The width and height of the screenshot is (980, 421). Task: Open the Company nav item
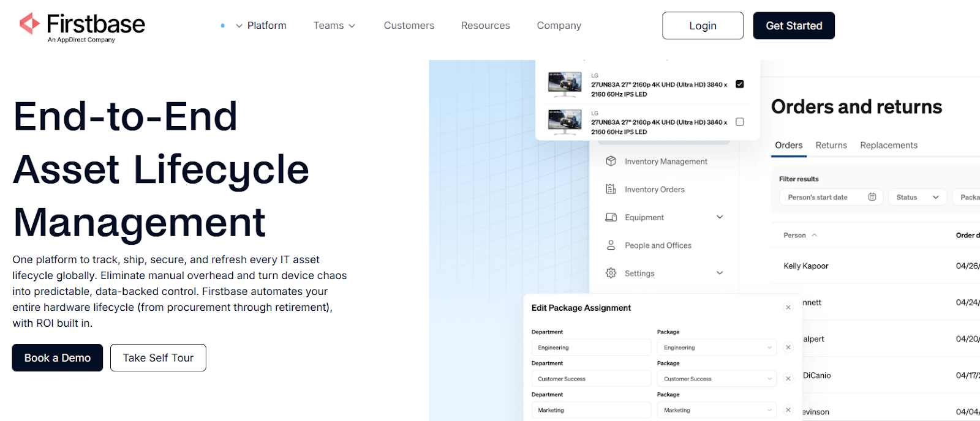tap(559, 26)
